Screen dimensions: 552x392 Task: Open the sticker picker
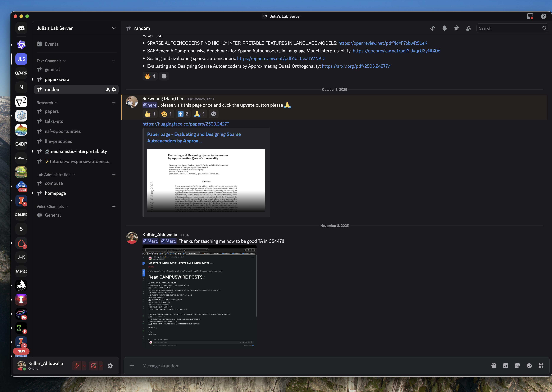coord(517,366)
